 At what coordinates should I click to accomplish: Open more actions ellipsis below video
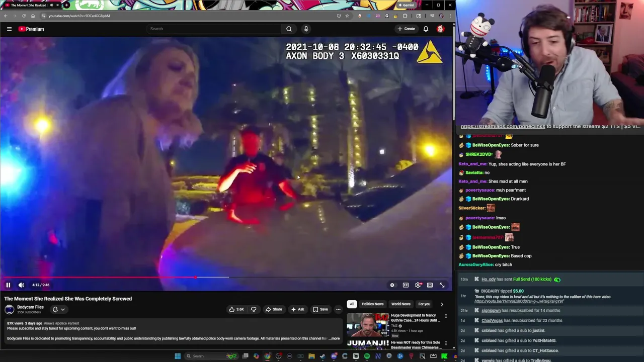[338, 309]
